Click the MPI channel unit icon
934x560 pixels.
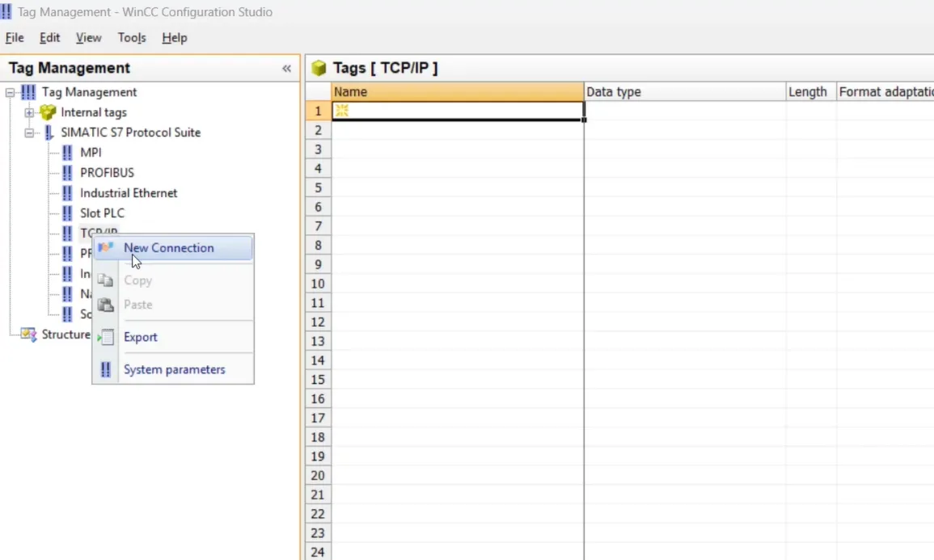click(67, 153)
